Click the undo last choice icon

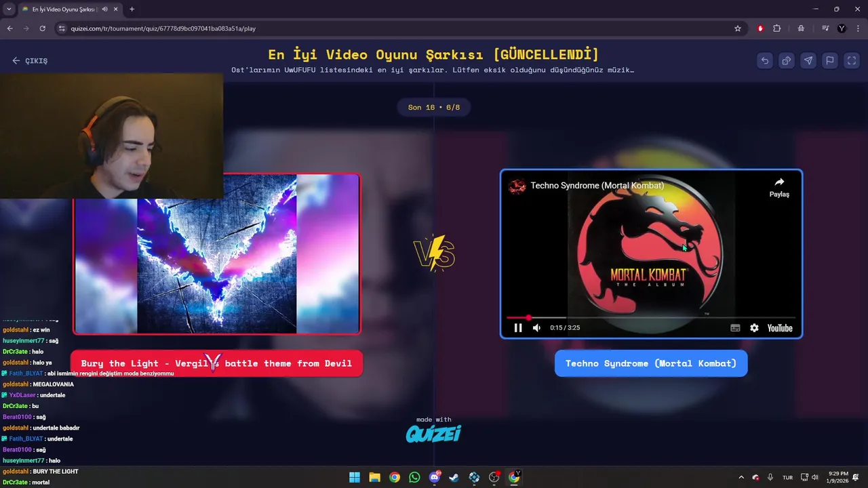pos(765,60)
